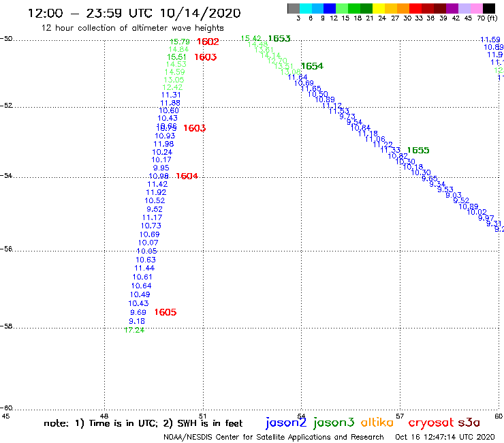This screenshot has width=504, height=443.
Task: Pick the lavender swatch in the color scale
Action: (464, 8)
